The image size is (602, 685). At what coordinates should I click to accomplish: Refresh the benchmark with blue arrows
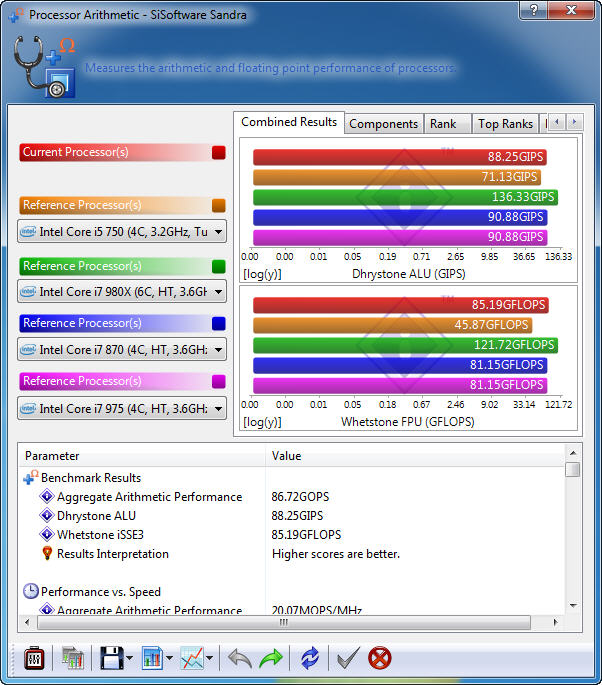pyautogui.click(x=310, y=658)
